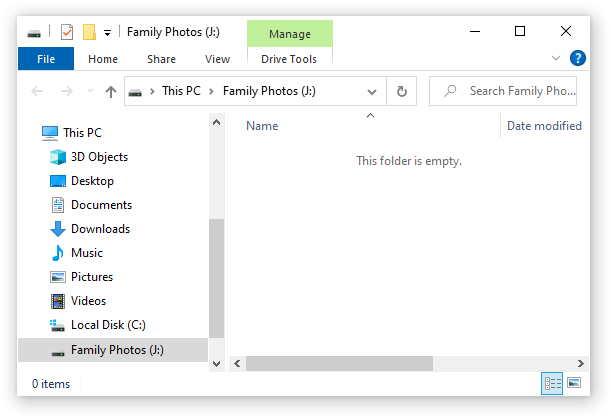Open the Drive Tools tab
Image resolution: width=612 pixels, height=420 pixels.
289,59
